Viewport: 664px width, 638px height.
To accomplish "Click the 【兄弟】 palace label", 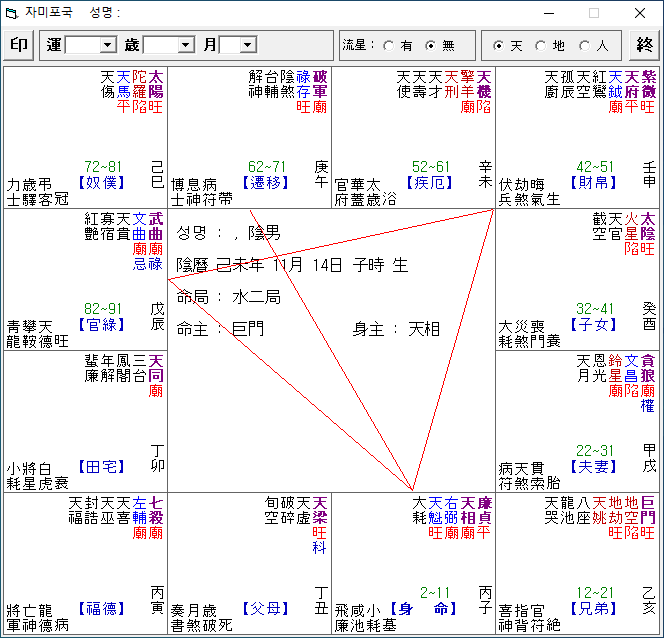I will click(593, 609).
